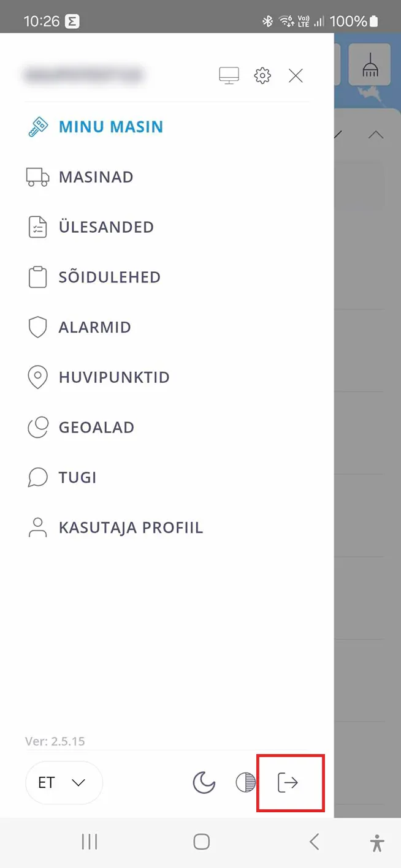The image size is (401, 868).
Task: Tap the ÜLESANDED checklist icon
Action: click(38, 227)
